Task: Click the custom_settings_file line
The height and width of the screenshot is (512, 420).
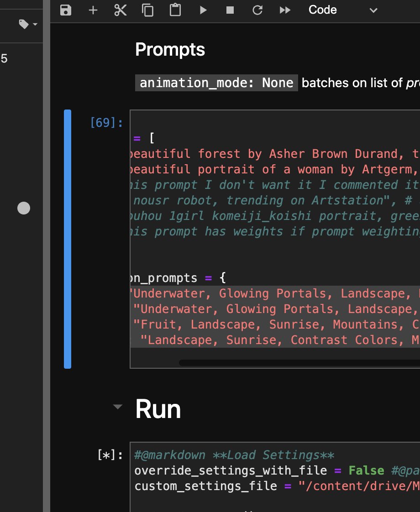Action: (277, 486)
